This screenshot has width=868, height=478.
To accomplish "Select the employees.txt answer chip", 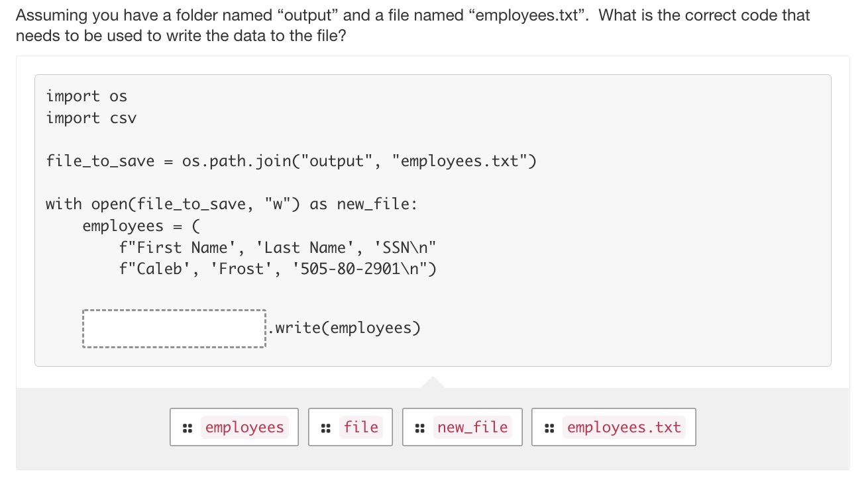I will (613, 427).
